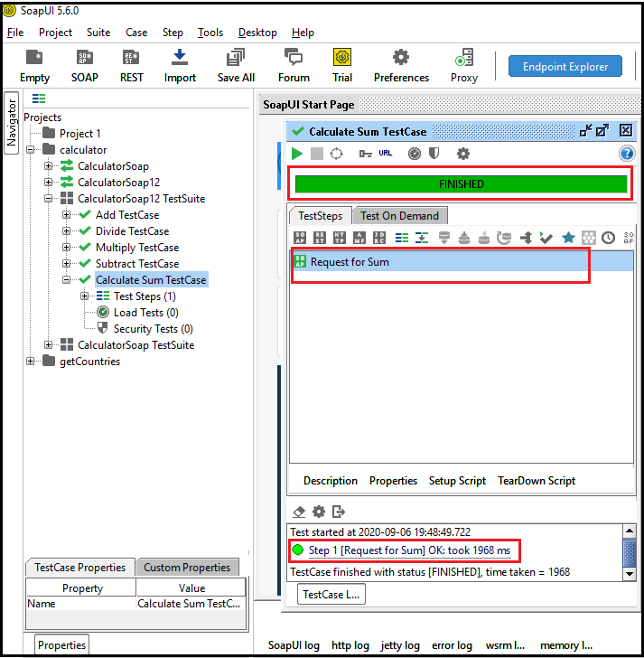
Task: Run the Calculate Sum TestCase
Action: click(x=297, y=154)
